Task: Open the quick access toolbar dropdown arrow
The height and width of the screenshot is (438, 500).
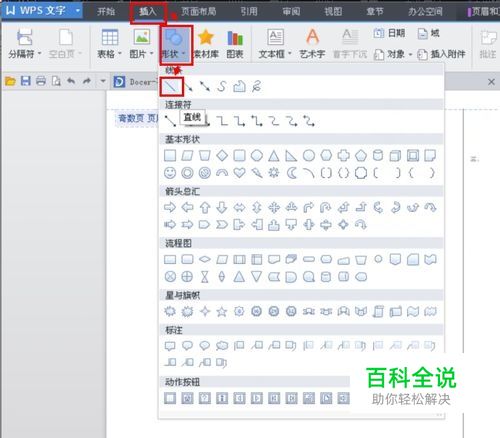Action: coord(103,81)
